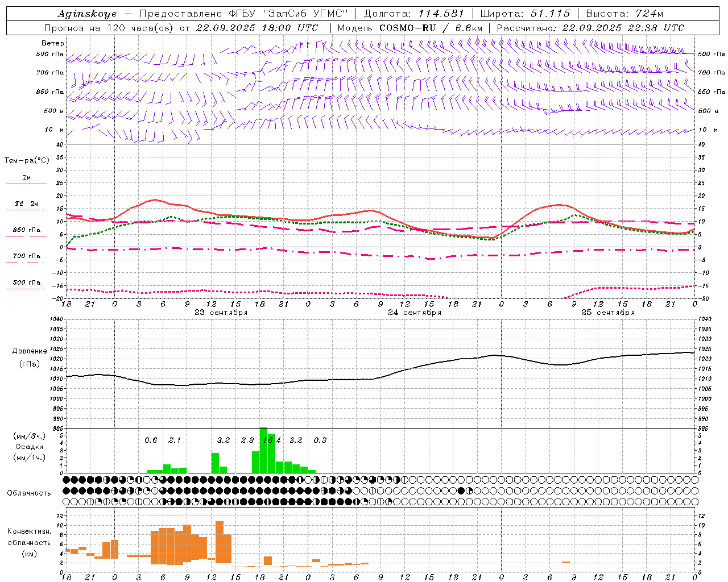Viewport: 728px width, 582px height.
Task: Click the 0.3 precipitation total value
Action: (x=320, y=440)
